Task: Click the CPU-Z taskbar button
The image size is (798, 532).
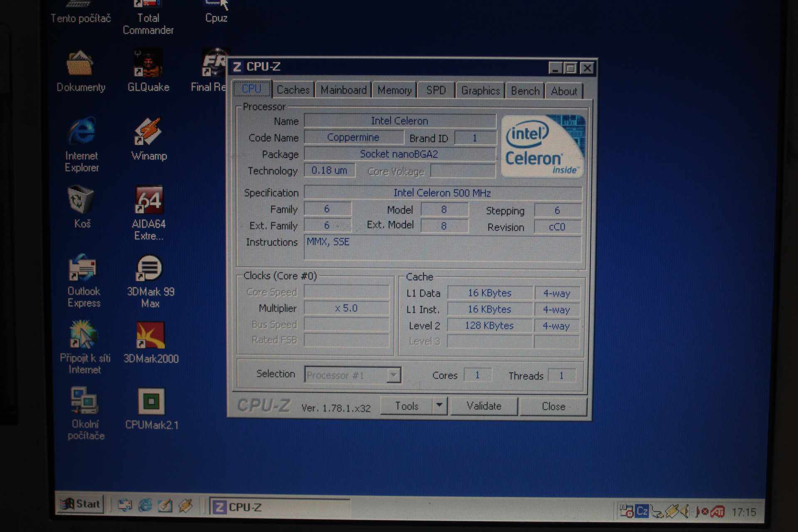Action: pyautogui.click(x=279, y=507)
